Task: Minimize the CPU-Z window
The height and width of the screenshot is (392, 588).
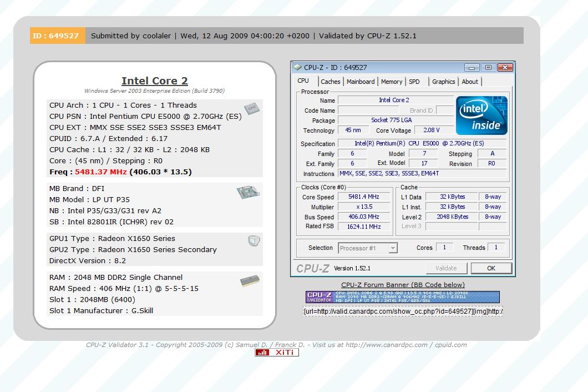Action: 472,68
